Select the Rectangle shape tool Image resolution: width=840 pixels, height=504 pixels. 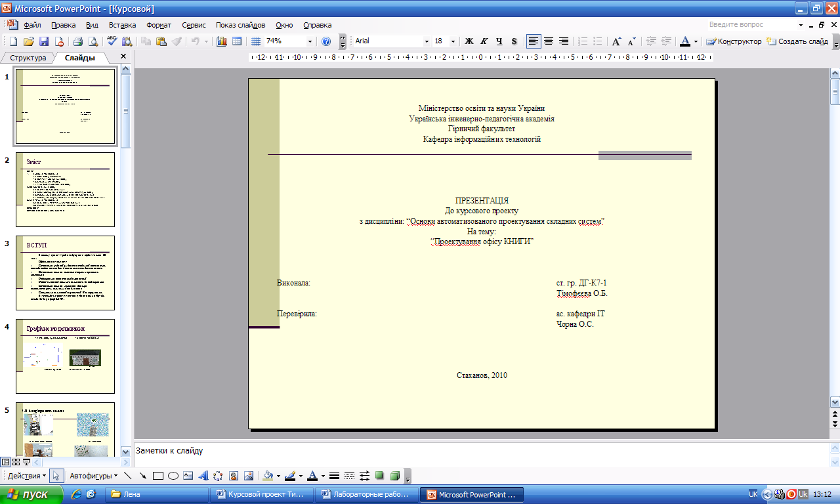coord(157,476)
